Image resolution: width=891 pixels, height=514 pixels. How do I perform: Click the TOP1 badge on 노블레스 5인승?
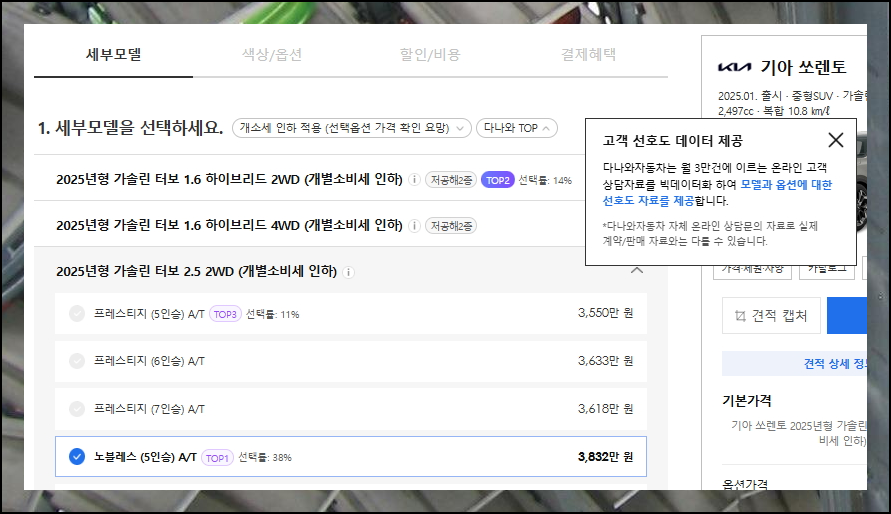(217, 458)
